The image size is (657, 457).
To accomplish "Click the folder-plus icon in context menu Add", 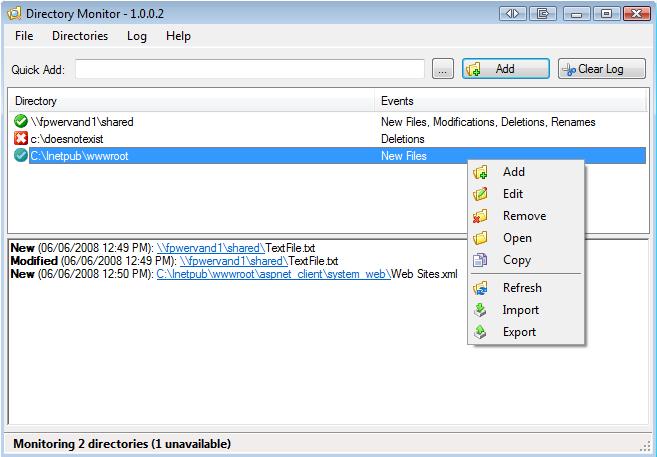I will click(480, 172).
